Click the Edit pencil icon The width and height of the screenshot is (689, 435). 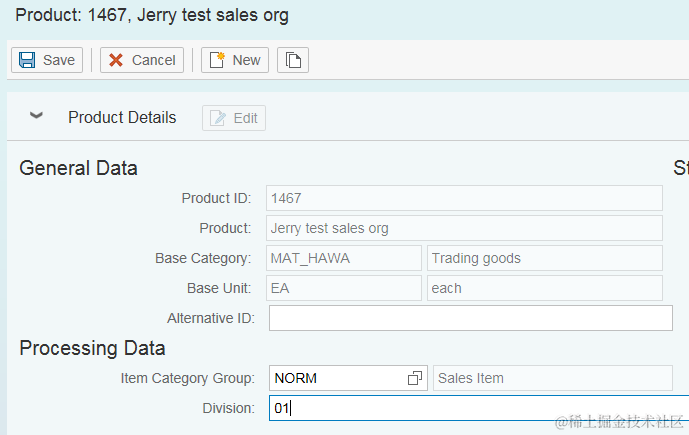(x=218, y=118)
